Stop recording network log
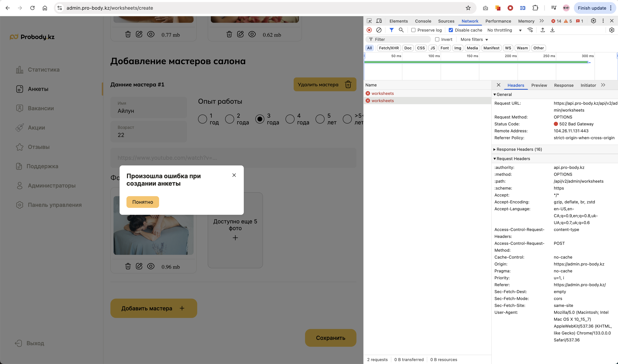This screenshot has width=618, height=364. tap(369, 30)
